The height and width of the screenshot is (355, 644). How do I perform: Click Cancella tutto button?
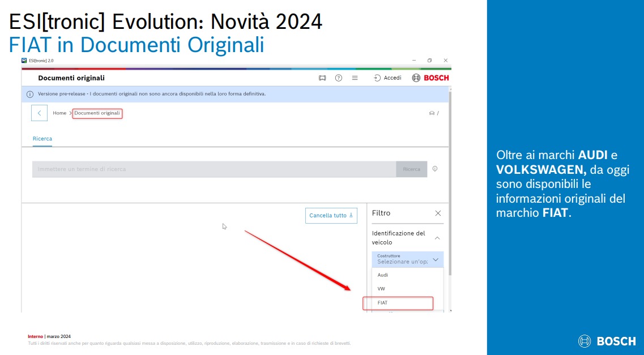pyautogui.click(x=331, y=216)
